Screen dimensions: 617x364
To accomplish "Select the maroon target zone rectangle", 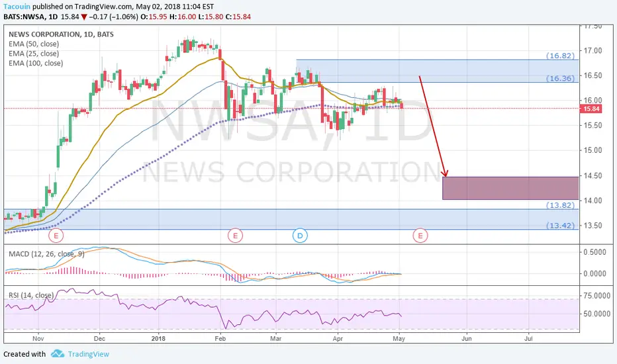I will (510, 188).
